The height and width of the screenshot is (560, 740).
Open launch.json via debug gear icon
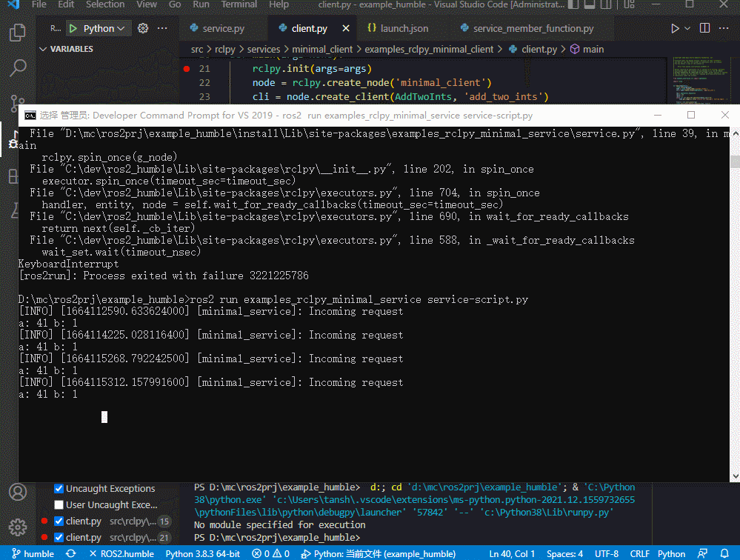tap(143, 28)
